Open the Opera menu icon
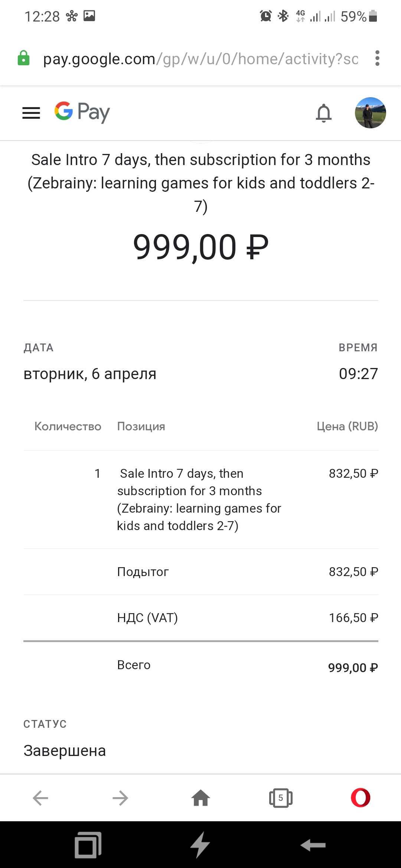Screen dimensions: 401x868 coord(361,798)
